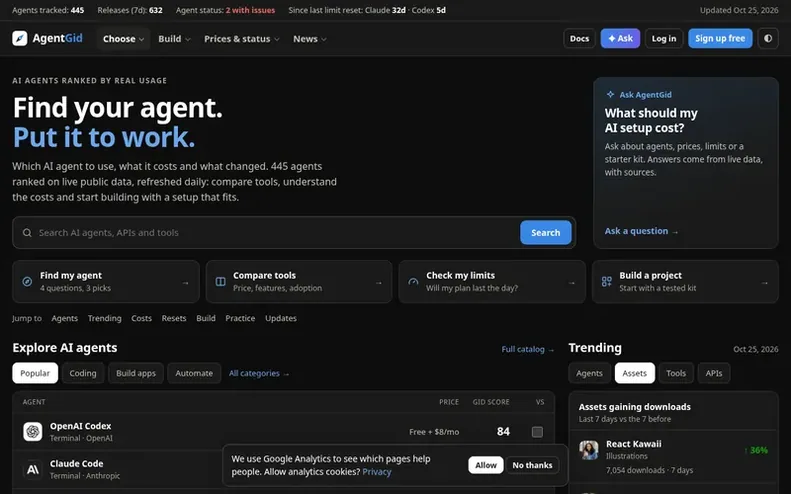Viewport: 791px width, 494px height.
Task: Click the '2 with issues' agent status
Action: click(x=250, y=10)
